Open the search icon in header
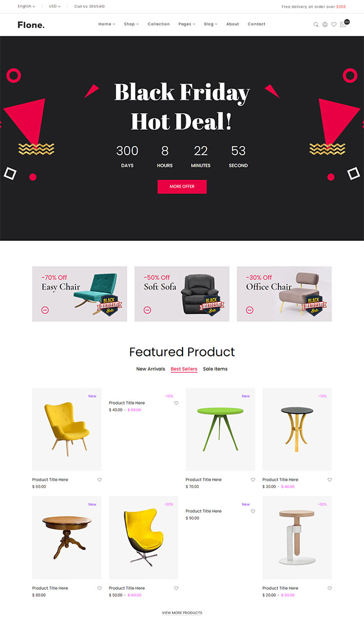This screenshot has width=364, height=632. tap(316, 25)
